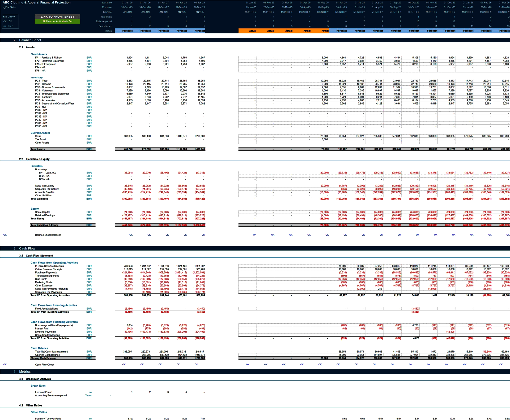Click the 'PC1 - Tops' row label

[x=41, y=81]
